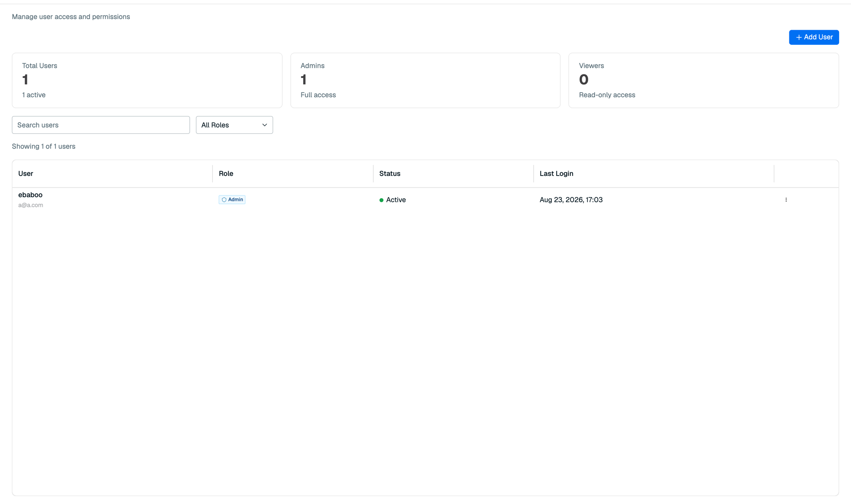Click the Admin role badge
The image size is (851, 504).
[x=232, y=200]
